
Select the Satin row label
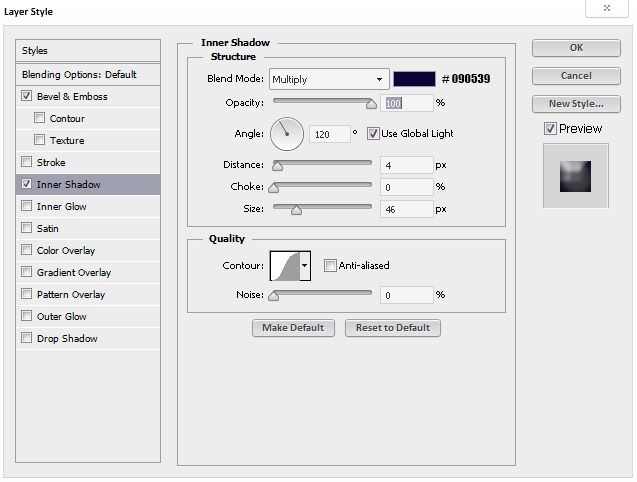click(48, 228)
